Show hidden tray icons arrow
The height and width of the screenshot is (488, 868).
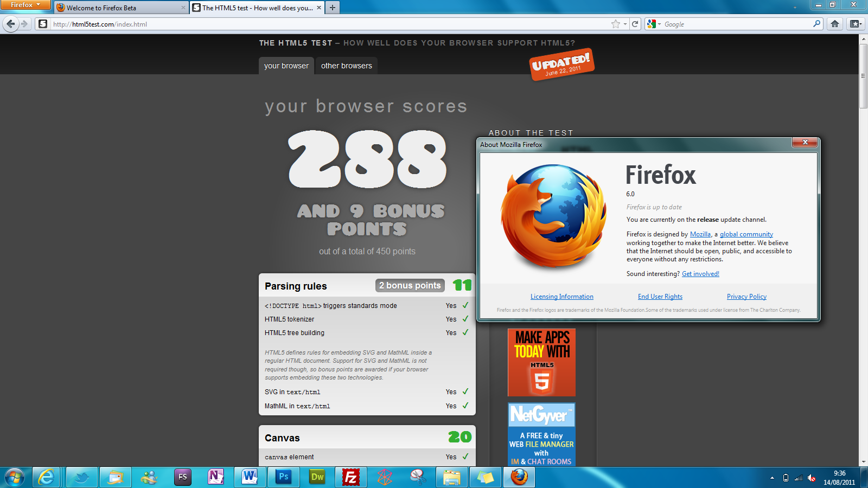tap(772, 478)
